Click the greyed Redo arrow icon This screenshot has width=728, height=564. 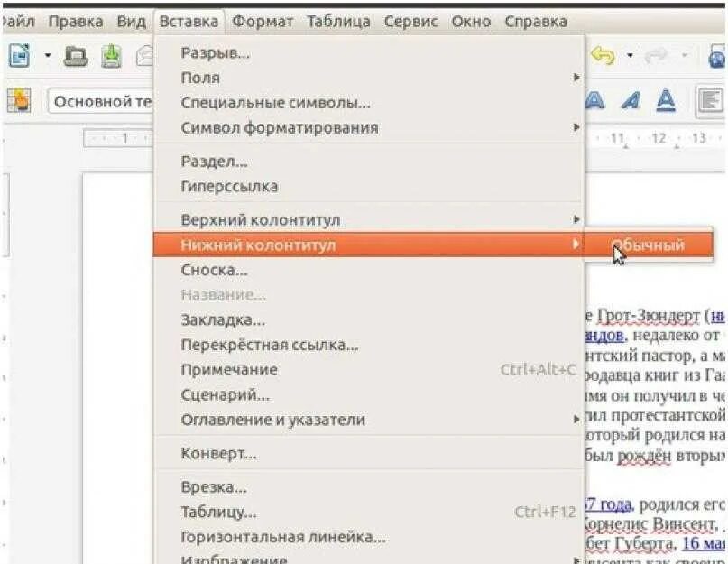pos(656,56)
